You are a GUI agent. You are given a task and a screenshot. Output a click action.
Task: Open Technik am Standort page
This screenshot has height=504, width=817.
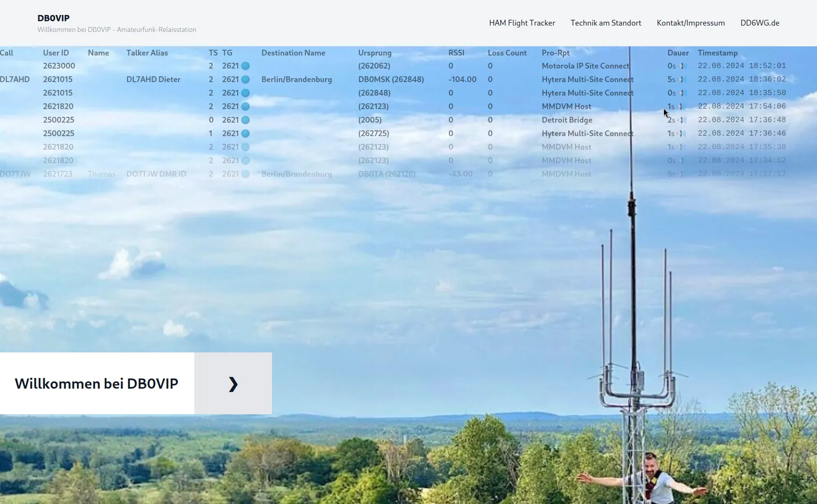click(605, 23)
